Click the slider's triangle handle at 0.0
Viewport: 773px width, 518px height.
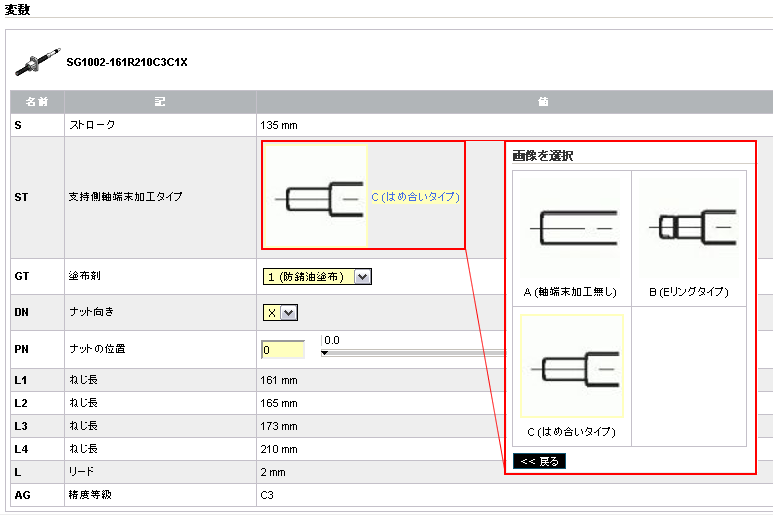[325, 353]
